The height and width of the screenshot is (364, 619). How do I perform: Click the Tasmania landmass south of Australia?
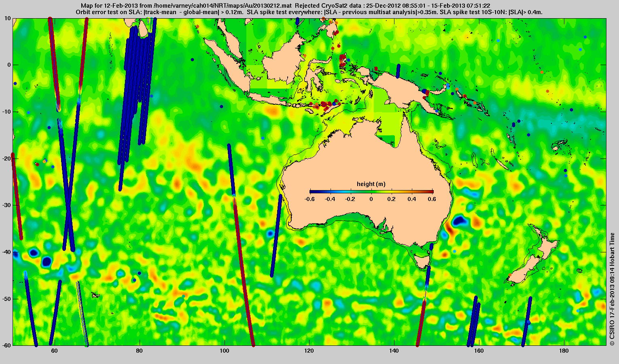pos(423,262)
